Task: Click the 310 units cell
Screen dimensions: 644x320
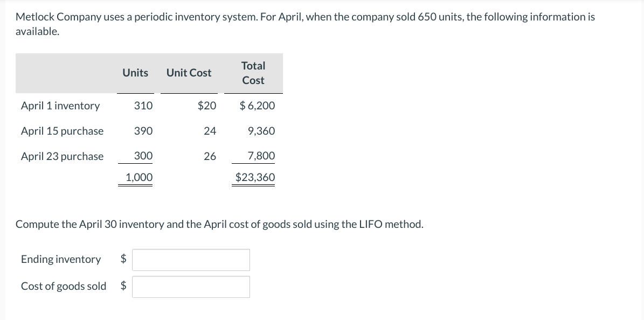Action: (143, 106)
